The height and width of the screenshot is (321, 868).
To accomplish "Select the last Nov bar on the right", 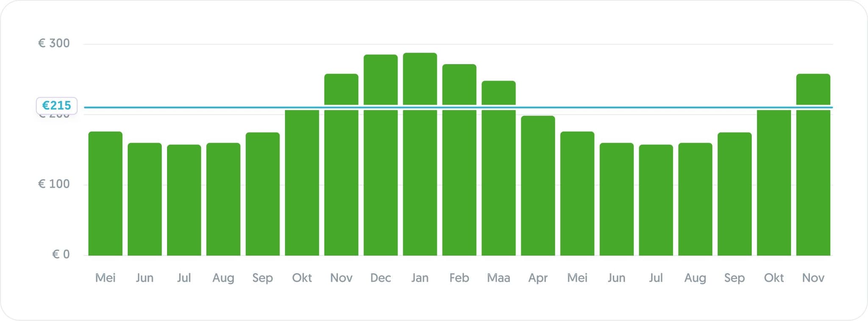I will [813, 169].
